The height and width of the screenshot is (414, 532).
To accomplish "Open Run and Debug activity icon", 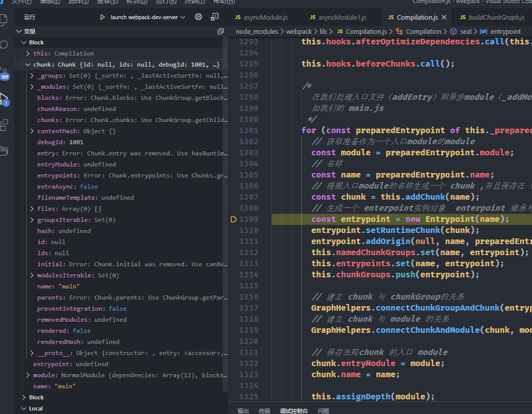I will (4, 99).
